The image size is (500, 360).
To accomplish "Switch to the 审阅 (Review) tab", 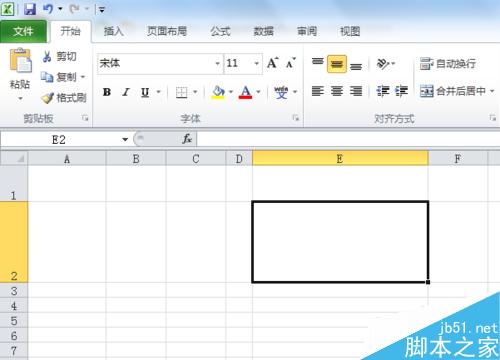I will (307, 31).
